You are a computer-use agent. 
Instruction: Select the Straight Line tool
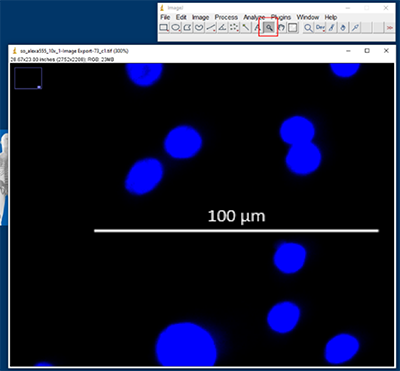click(211, 28)
